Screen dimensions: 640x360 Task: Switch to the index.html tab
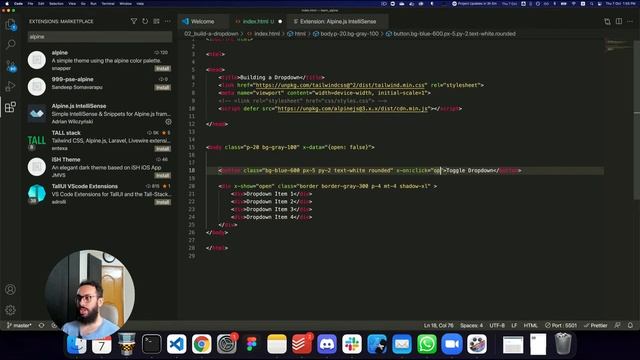coord(258,21)
